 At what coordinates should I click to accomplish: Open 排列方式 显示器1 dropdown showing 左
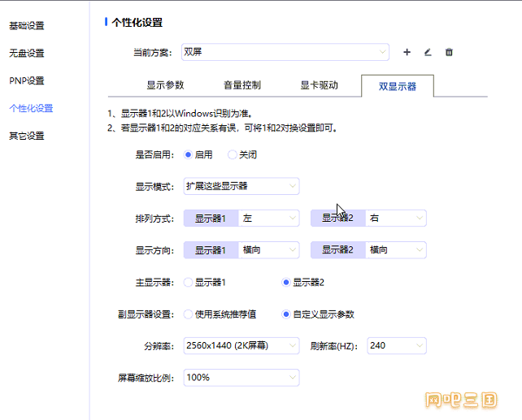click(268, 219)
